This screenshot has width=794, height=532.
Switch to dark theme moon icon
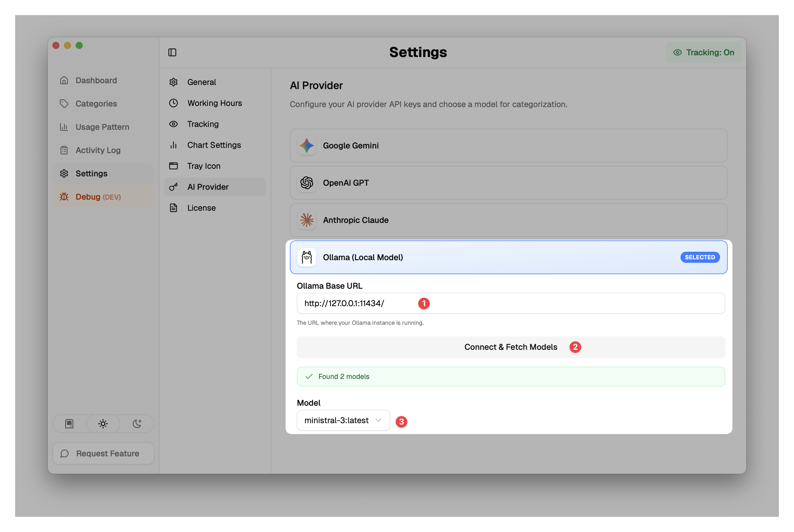point(137,423)
